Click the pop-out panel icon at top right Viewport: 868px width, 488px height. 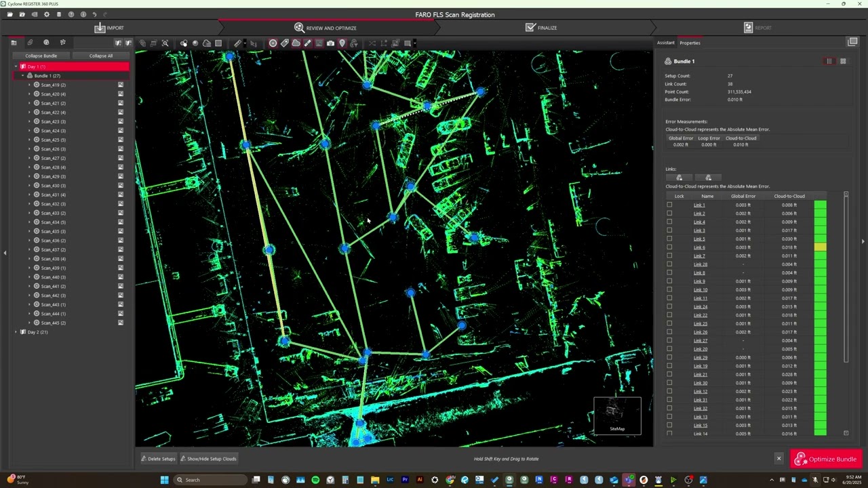pos(852,42)
